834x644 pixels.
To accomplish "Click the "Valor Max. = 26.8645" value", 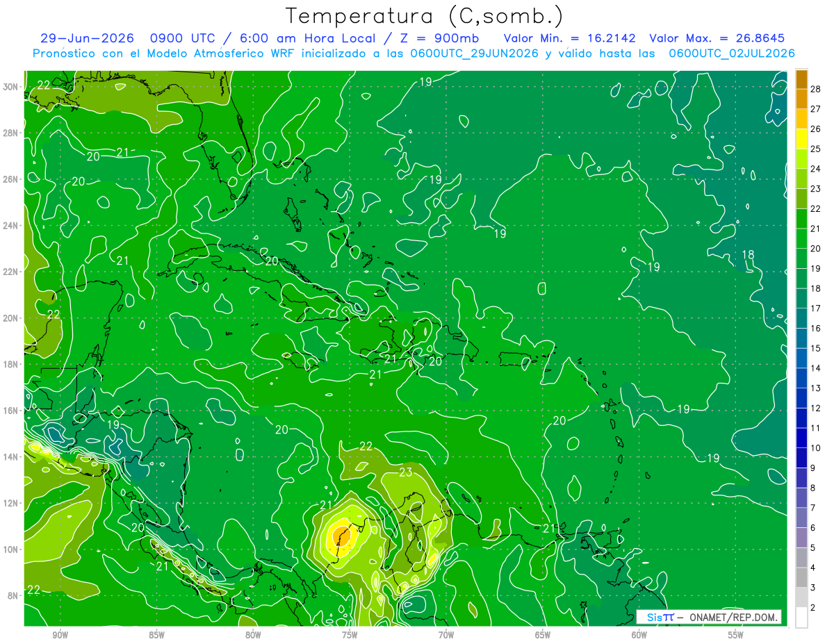I will (717, 38).
